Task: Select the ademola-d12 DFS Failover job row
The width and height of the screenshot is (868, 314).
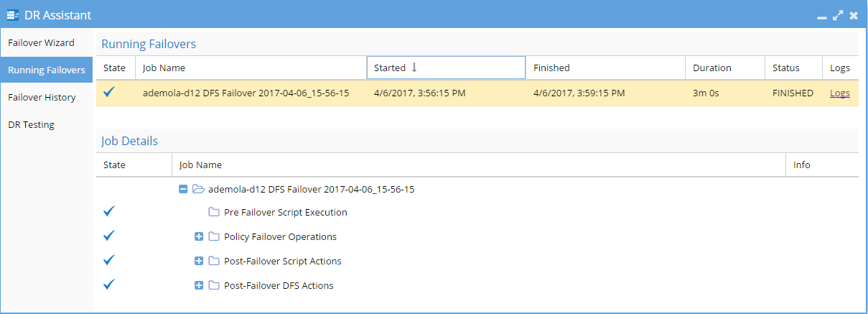Action: point(477,93)
